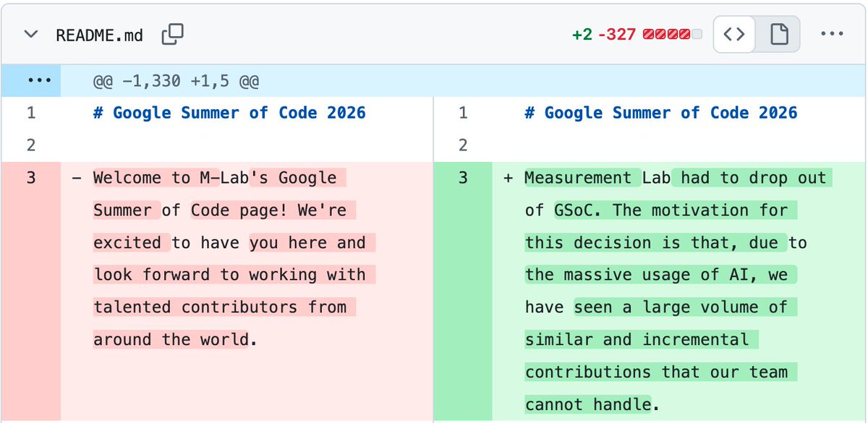
Task: Click the README.md file name
Action: 100,35
